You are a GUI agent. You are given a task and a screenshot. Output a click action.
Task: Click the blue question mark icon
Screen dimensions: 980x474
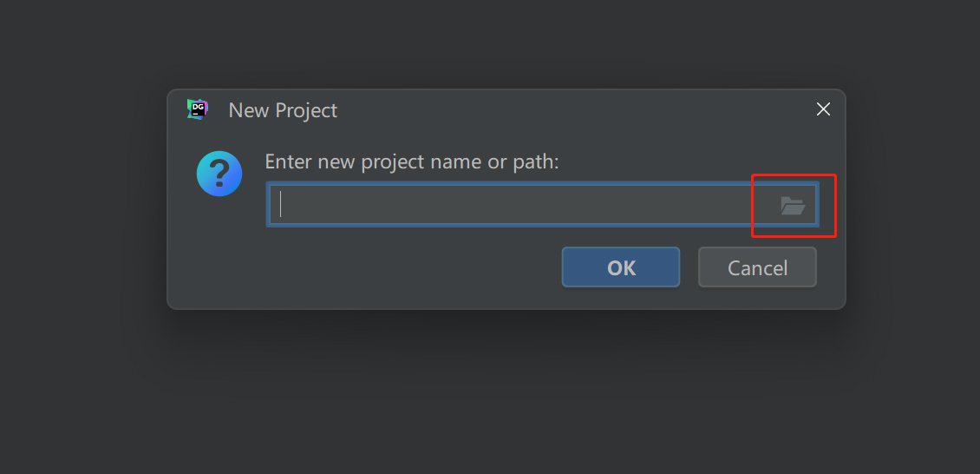[219, 174]
